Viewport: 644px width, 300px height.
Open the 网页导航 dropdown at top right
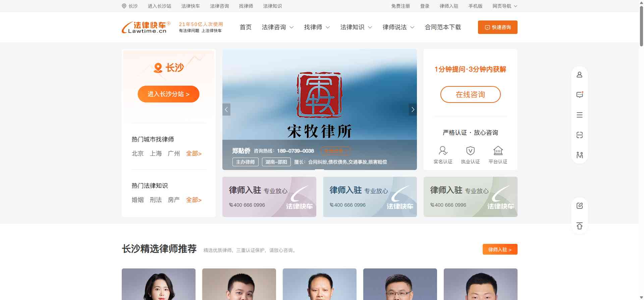(x=505, y=6)
